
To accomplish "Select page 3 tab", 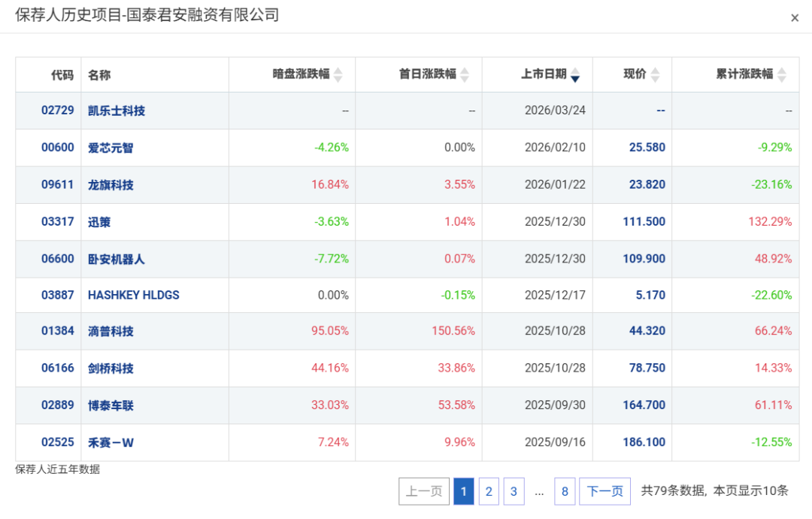I will [514, 491].
